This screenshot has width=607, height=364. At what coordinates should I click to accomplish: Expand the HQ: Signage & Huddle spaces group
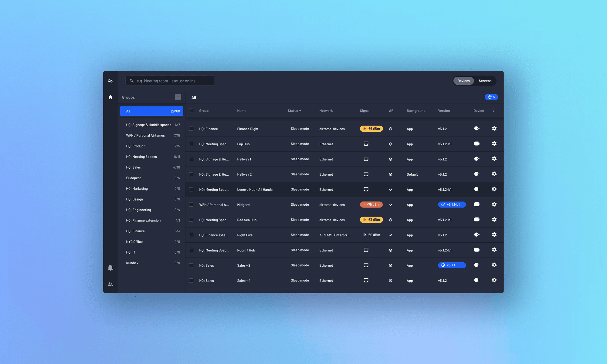148,125
